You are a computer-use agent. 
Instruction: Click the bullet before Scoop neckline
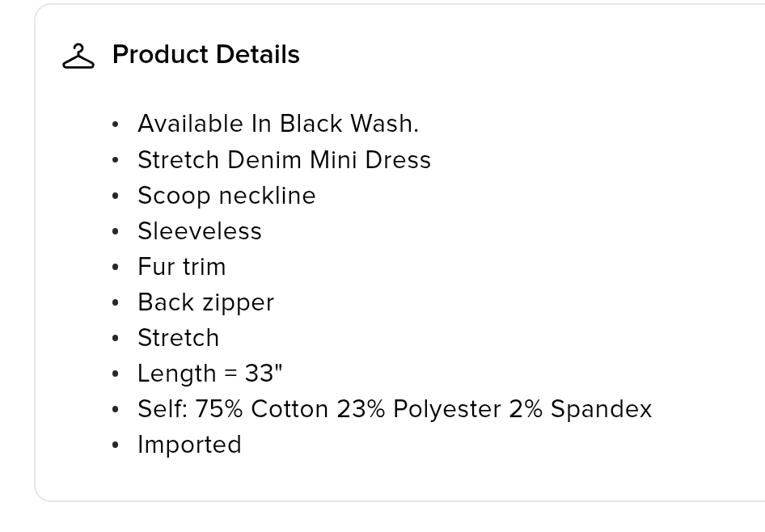pyautogui.click(x=115, y=196)
